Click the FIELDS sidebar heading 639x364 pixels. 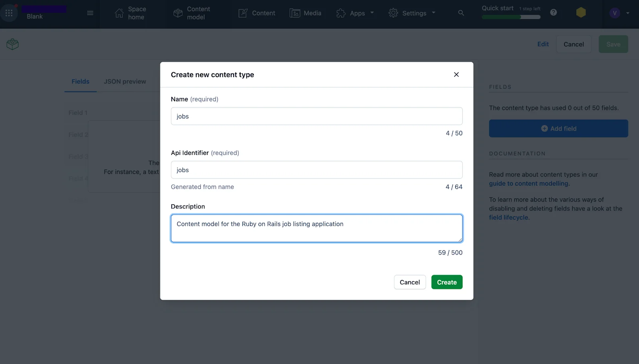[x=500, y=87]
